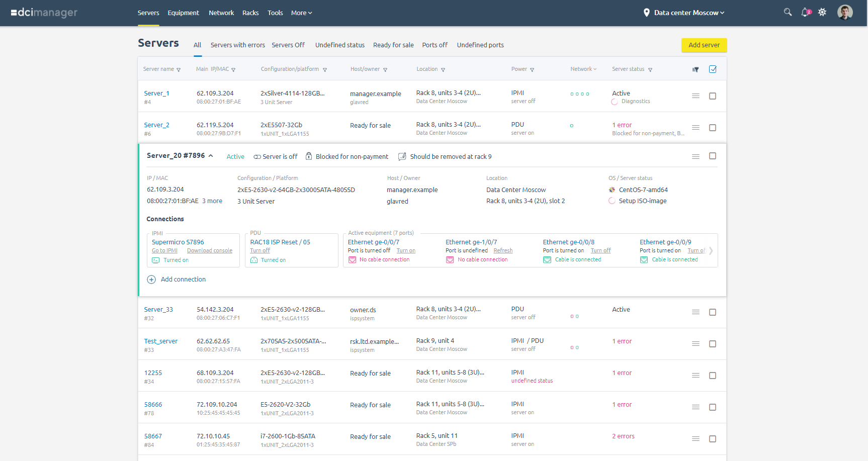Click Server_1 network port indicators
The height and width of the screenshot is (461, 868).
[x=580, y=94]
